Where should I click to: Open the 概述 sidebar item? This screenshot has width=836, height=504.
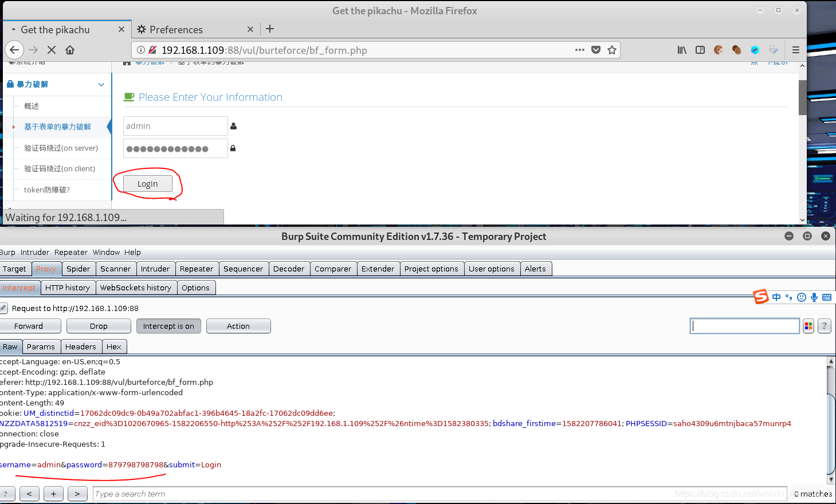(32, 106)
